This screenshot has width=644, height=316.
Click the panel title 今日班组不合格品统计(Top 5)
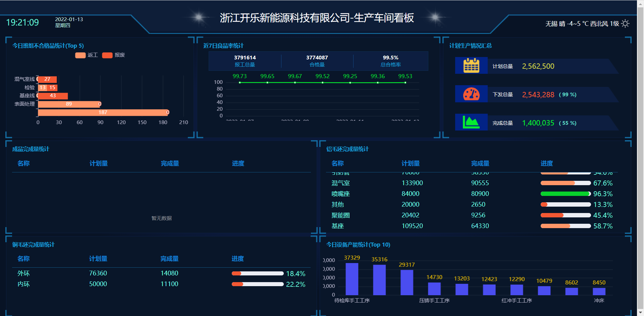[48, 46]
